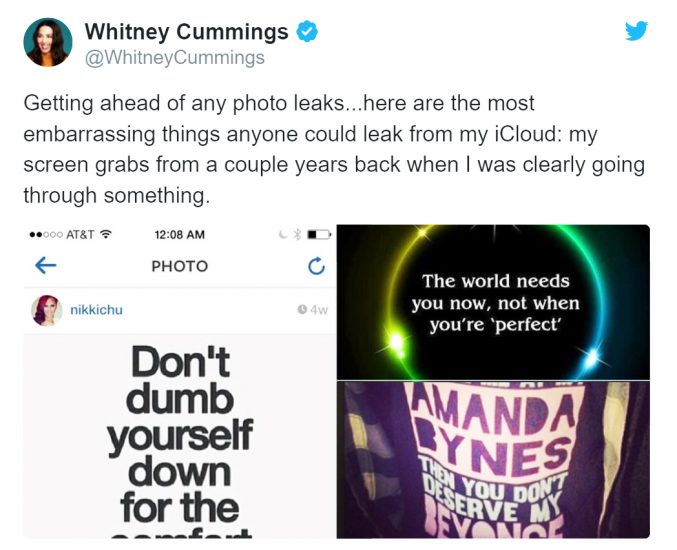Image resolution: width=677 pixels, height=550 pixels.
Task: Click the do-not-disturb moon icon
Action: point(283,234)
